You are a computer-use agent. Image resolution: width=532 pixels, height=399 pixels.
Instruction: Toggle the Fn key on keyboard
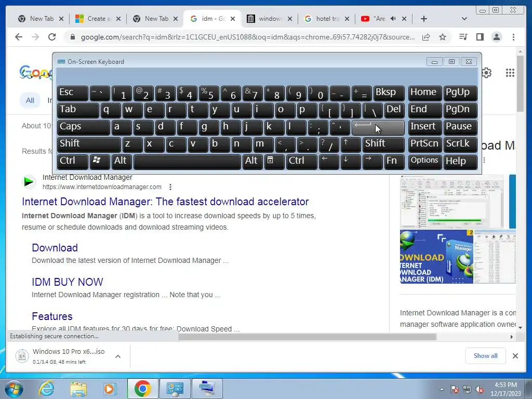(x=395, y=162)
